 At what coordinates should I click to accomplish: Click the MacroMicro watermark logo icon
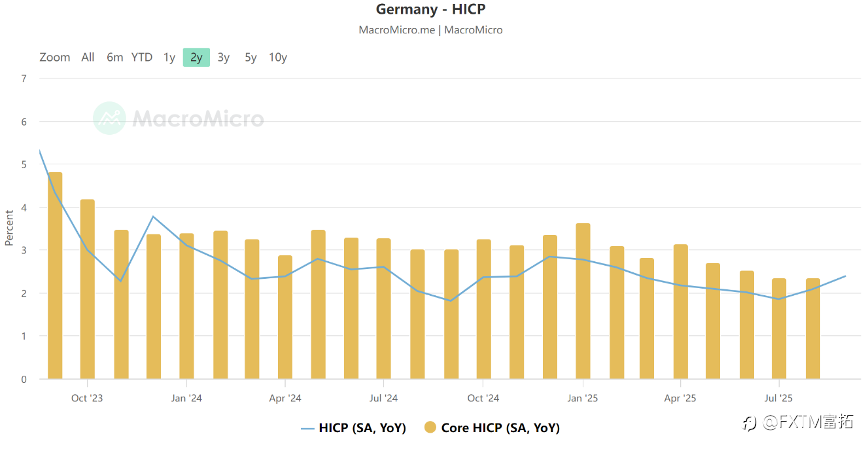click(110, 118)
